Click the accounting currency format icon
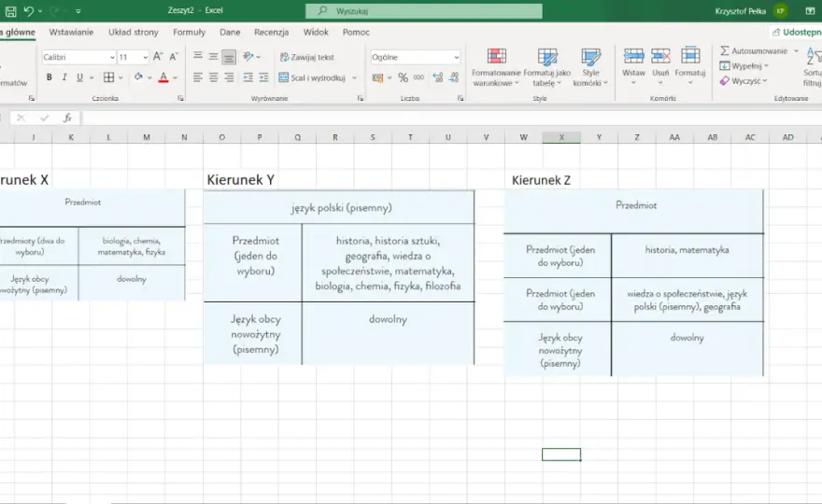 [377, 78]
